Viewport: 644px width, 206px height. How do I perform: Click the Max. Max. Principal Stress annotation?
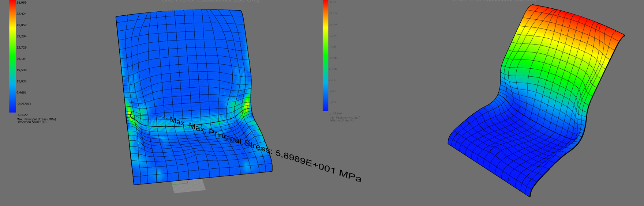coord(266,149)
